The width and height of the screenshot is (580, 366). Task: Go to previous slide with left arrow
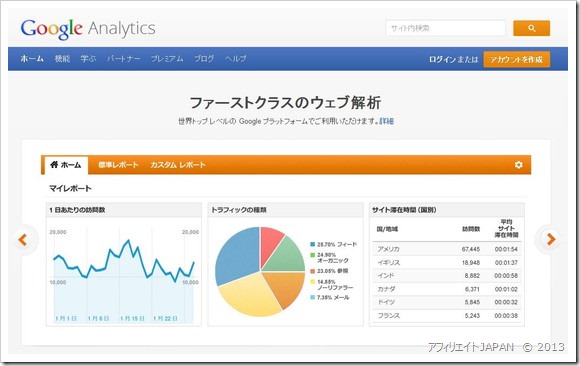[23, 240]
